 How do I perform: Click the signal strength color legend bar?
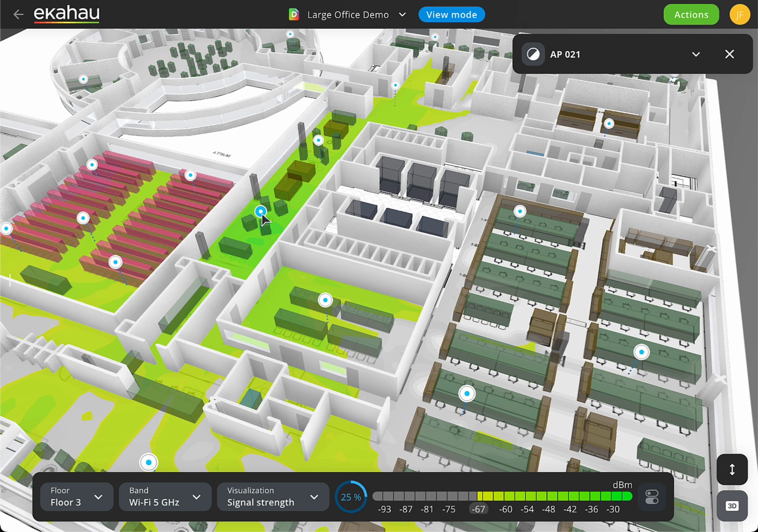click(x=502, y=496)
